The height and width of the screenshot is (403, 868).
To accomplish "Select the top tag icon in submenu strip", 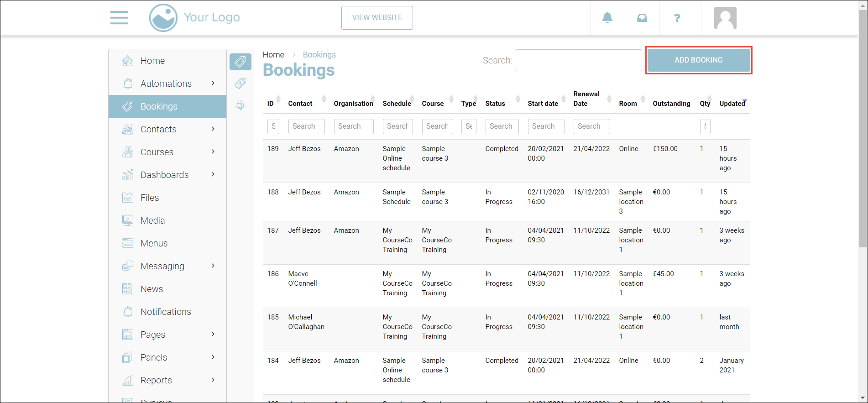I will click(x=241, y=62).
